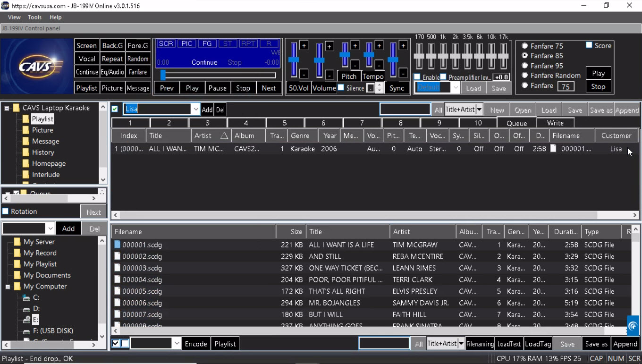642x364 pixels.
Task: Increase tempo with the plus above Tempo
Action: click(x=379, y=45)
